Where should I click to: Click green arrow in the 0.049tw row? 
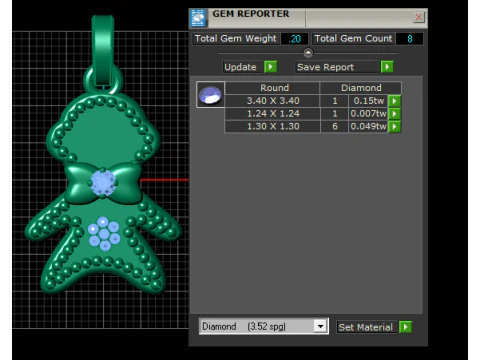click(394, 126)
